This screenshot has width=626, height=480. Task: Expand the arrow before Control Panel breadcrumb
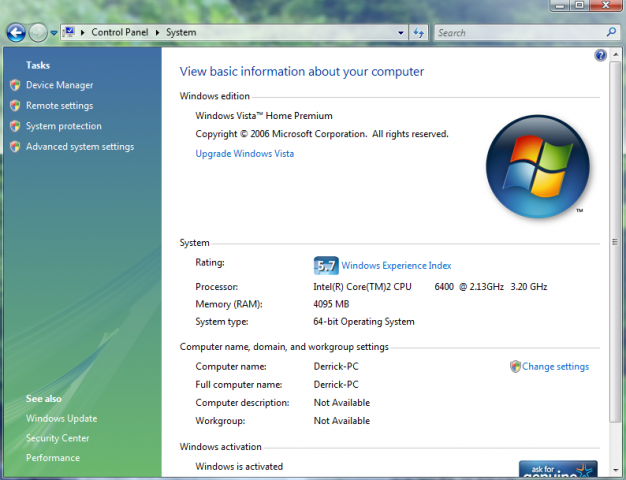(82, 33)
